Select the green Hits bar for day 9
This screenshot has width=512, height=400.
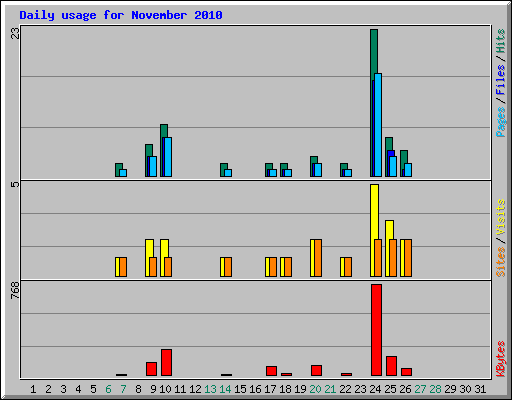tap(149, 149)
